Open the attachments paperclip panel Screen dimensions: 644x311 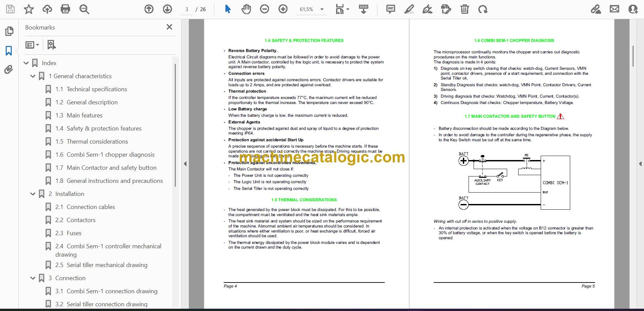tap(9, 70)
